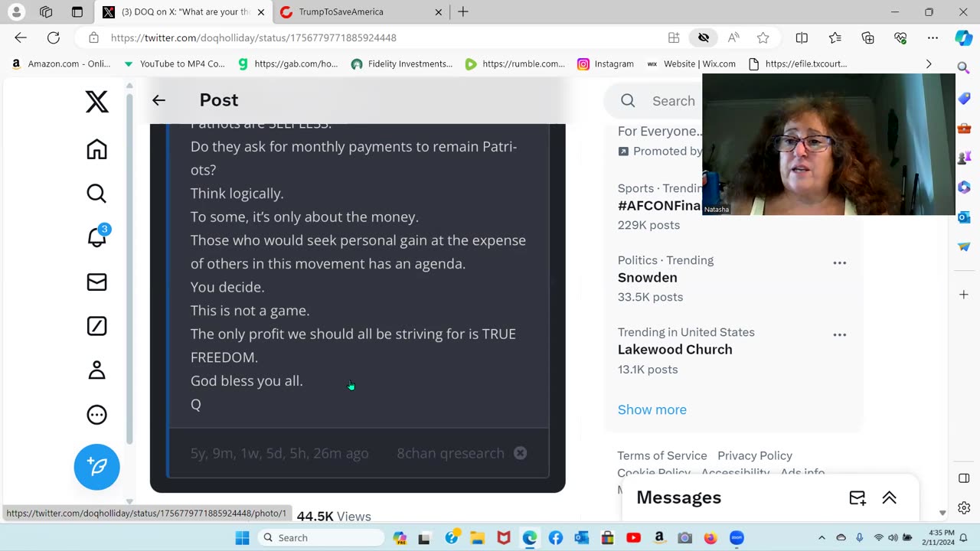Screen dimensions: 980x551
Task: Open Zoom from the taskbar
Action: [737, 538]
